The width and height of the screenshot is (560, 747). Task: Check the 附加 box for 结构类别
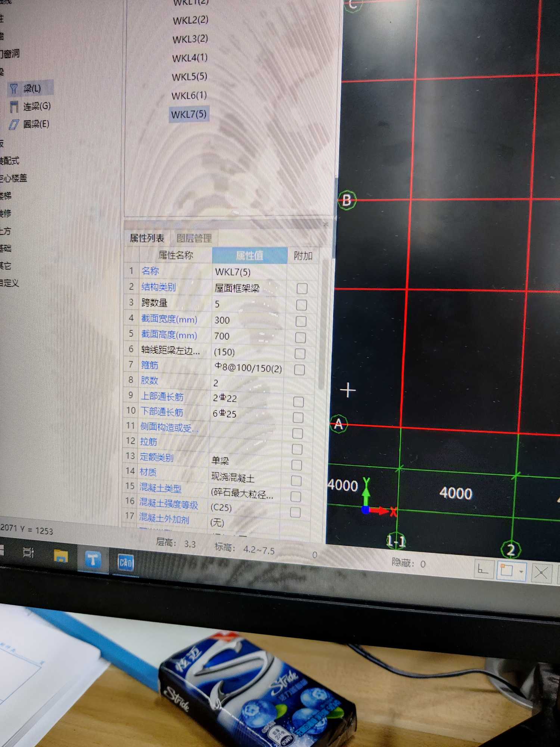coord(302,288)
